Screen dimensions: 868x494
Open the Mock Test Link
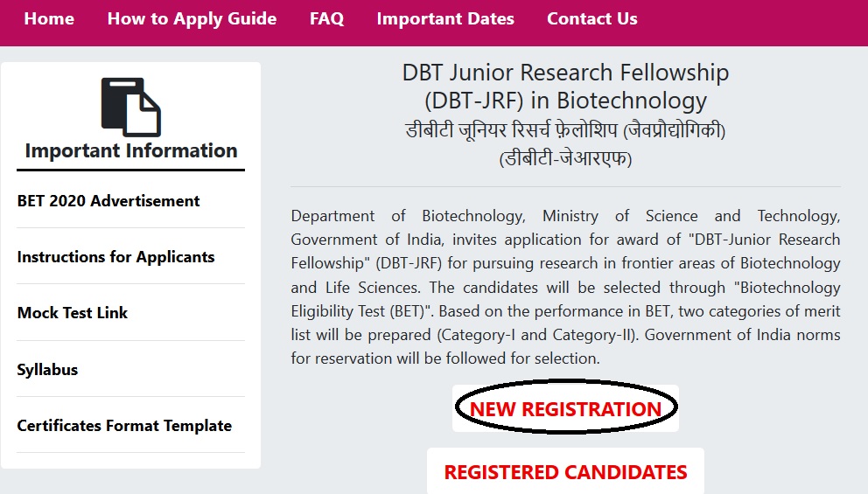pyautogui.click(x=73, y=313)
